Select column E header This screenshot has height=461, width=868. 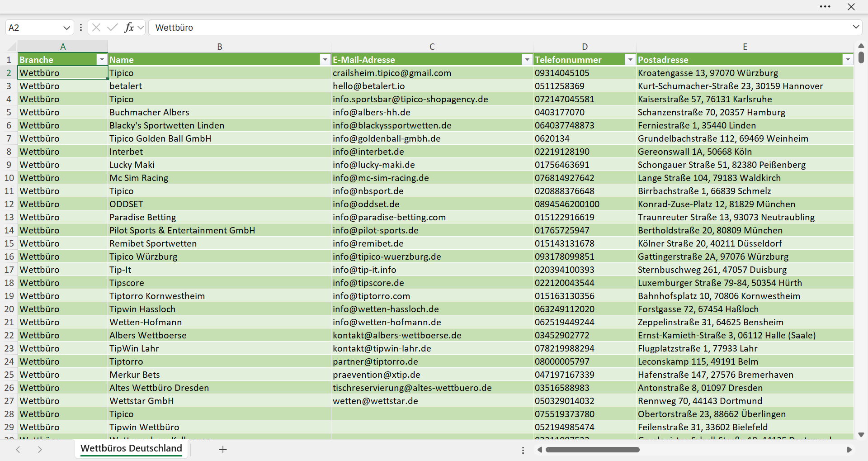[745, 46]
